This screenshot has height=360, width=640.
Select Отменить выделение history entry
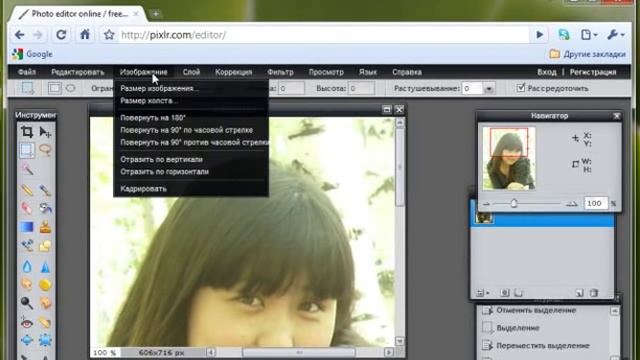tap(536, 310)
